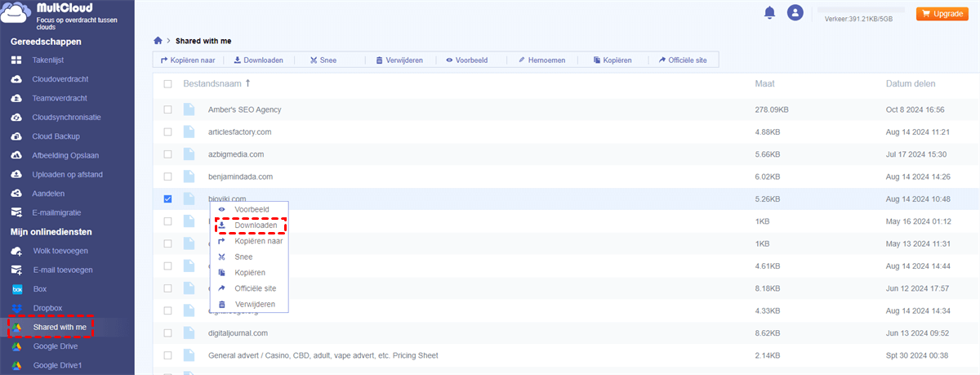Viewport: 980px width, 375px height.
Task: Check the articlesfactory.com row checkbox
Action: click(x=167, y=132)
